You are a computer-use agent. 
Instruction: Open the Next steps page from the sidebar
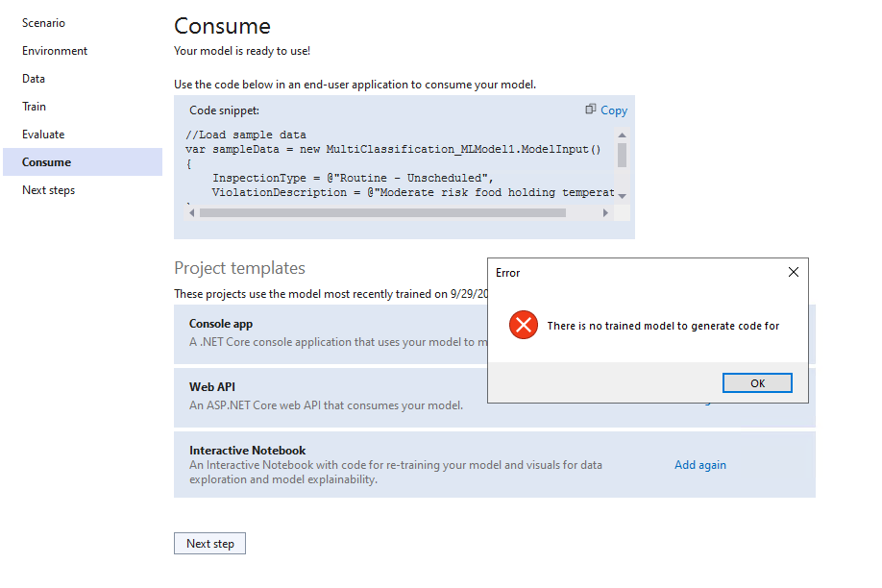click(48, 189)
